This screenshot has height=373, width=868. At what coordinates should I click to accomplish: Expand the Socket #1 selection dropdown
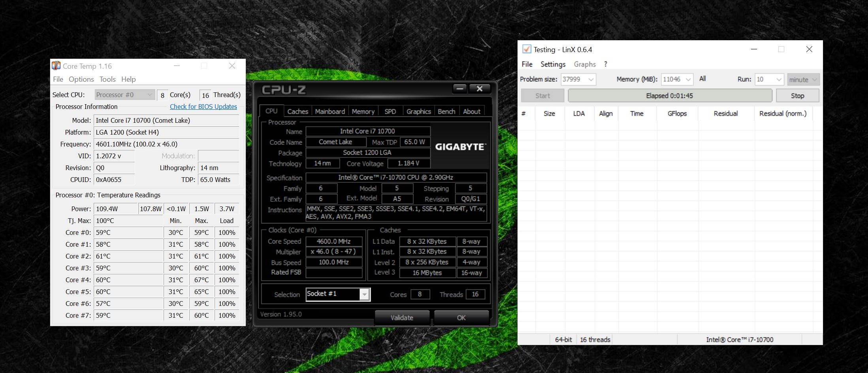(364, 294)
